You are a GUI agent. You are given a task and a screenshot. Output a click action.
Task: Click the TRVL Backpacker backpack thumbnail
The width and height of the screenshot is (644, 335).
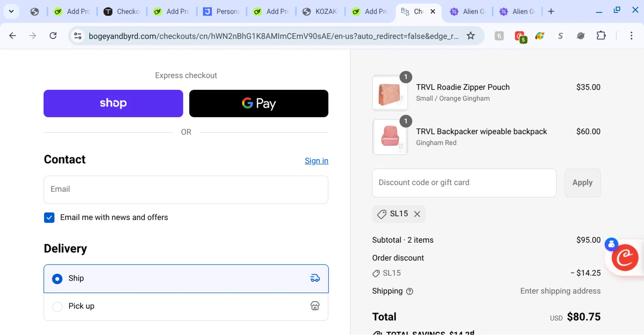(x=390, y=137)
